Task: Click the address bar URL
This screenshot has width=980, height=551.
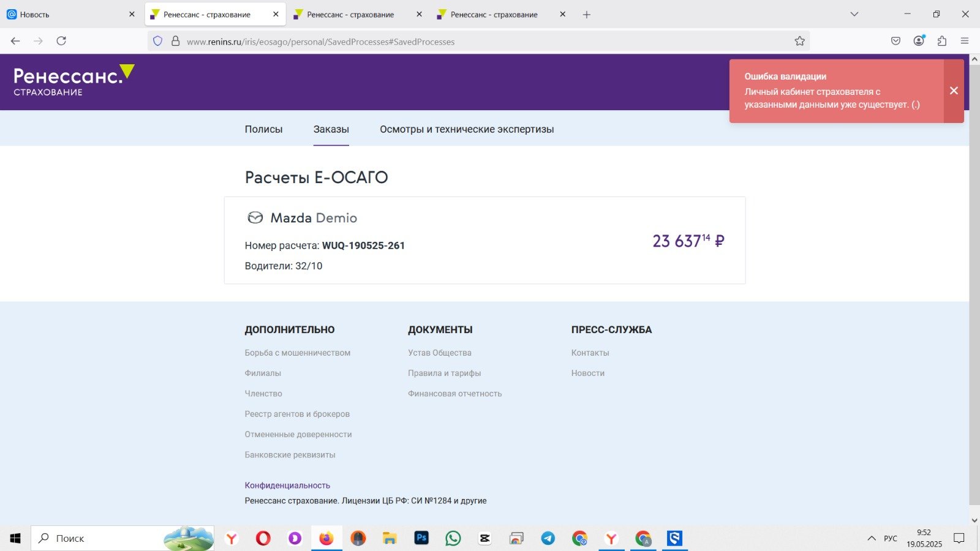Action: tap(320, 42)
